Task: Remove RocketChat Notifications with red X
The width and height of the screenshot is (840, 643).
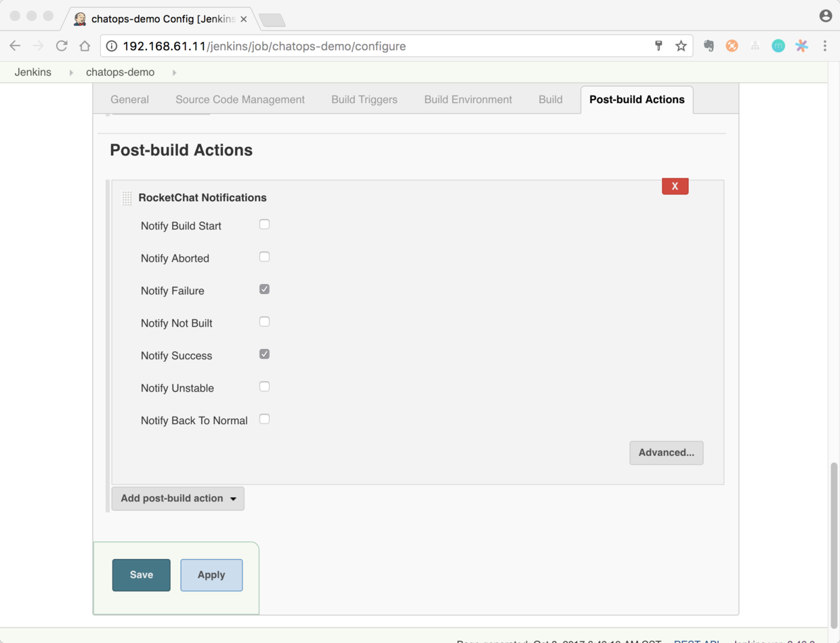Action: point(675,186)
